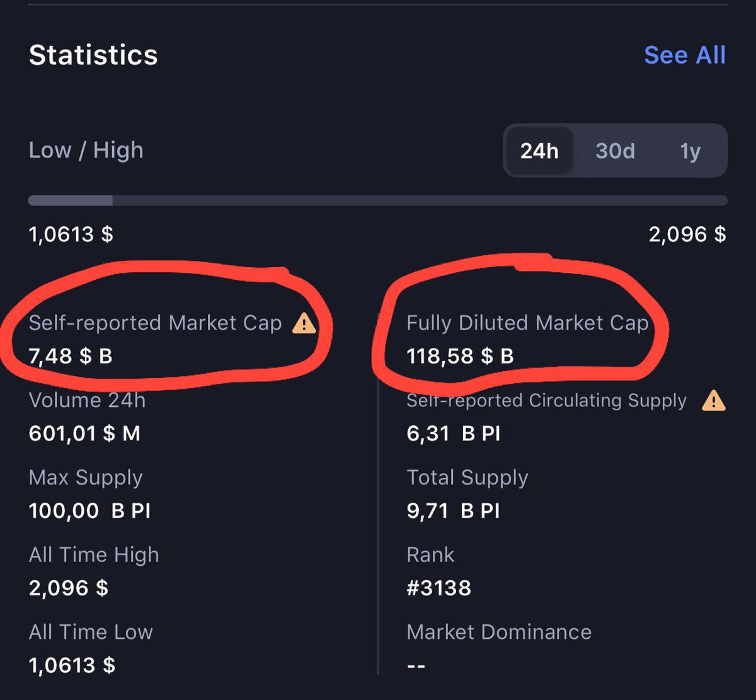This screenshot has width=756, height=700.
Task: Click the Fully Diluted Market Cap label
Action: click(x=527, y=323)
